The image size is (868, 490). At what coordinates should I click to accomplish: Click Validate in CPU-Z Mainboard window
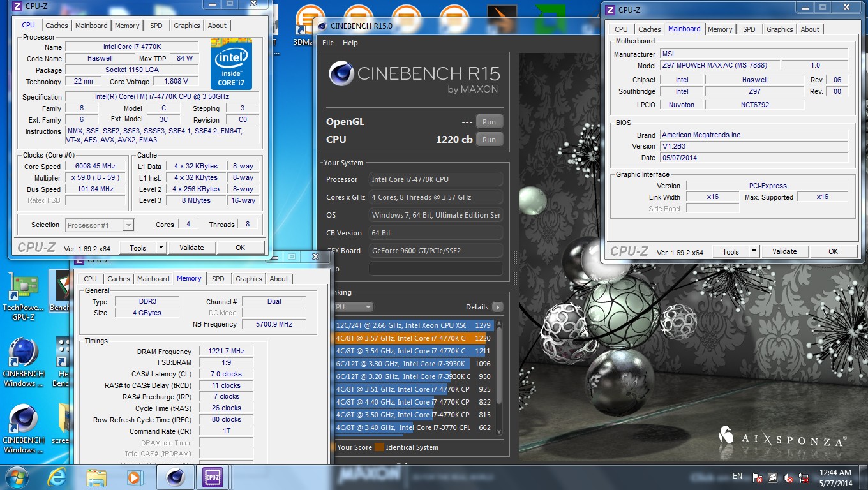click(784, 251)
